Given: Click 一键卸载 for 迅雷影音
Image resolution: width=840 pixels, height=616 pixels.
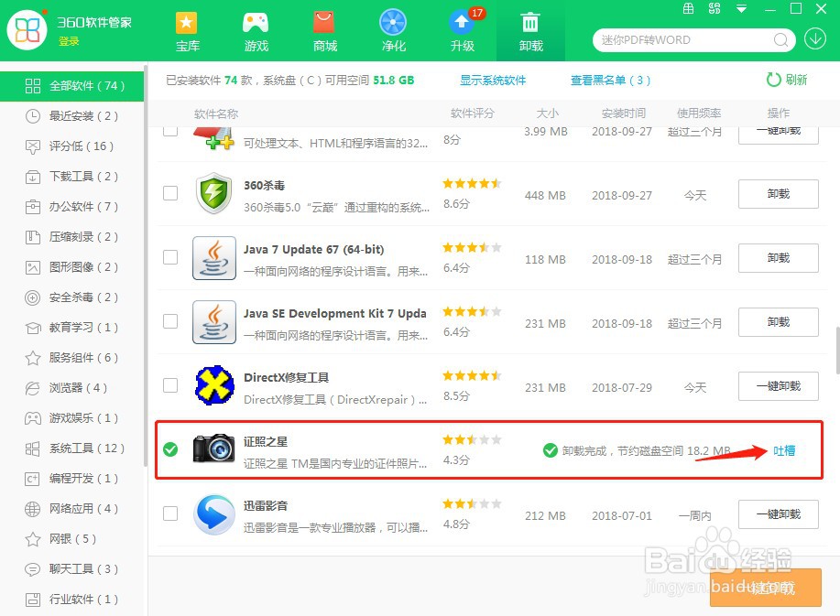Looking at the screenshot, I should pos(779,514).
